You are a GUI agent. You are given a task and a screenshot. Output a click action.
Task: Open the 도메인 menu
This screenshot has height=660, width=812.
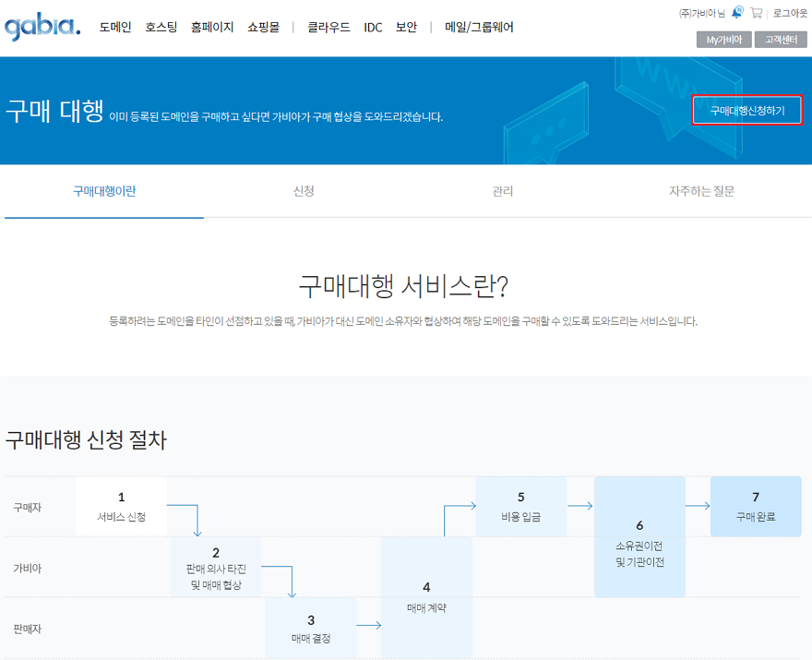[x=115, y=27]
